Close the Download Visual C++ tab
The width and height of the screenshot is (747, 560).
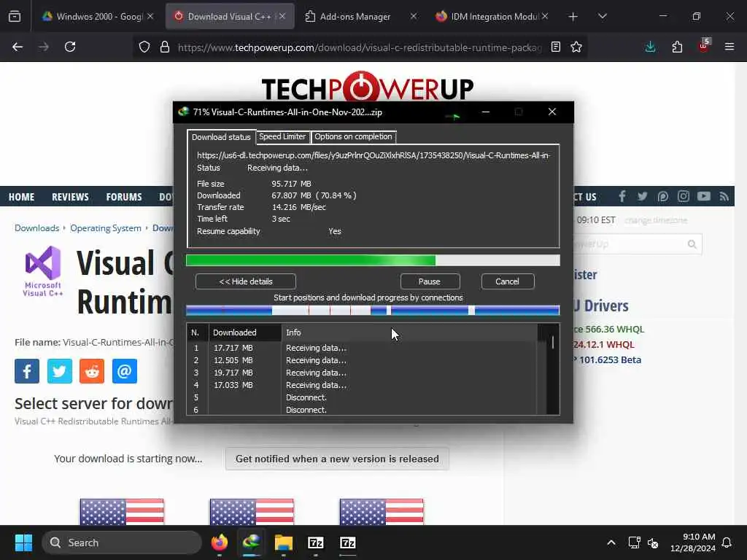click(282, 16)
